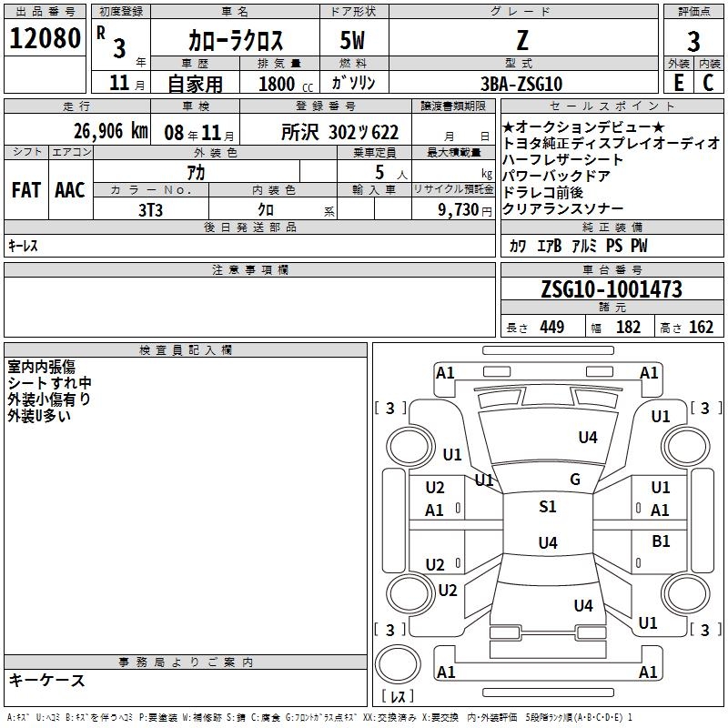
Task: Select the first registration month 11月
Action: (127, 84)
